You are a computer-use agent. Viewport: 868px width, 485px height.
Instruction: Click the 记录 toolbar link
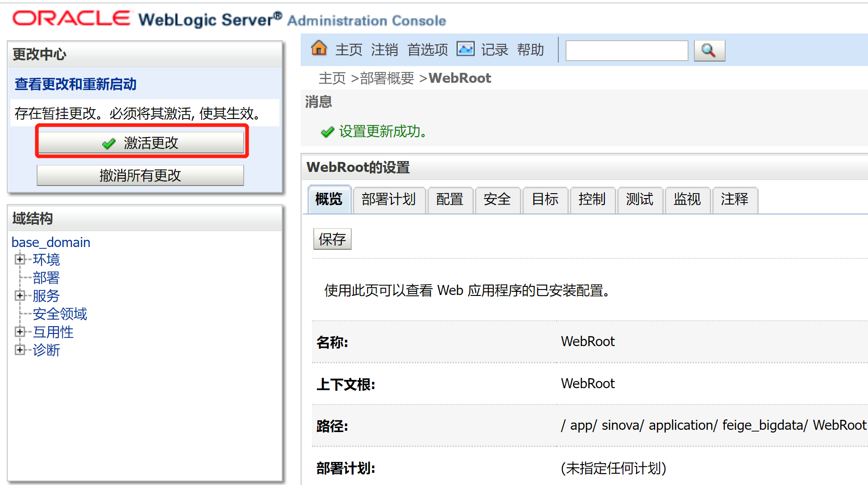pos(495,49)
